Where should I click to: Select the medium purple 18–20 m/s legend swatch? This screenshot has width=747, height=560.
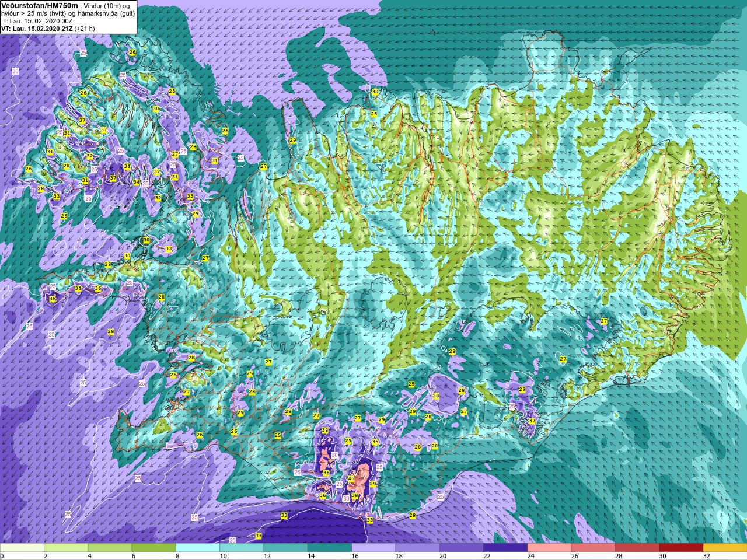coord(418,548)
